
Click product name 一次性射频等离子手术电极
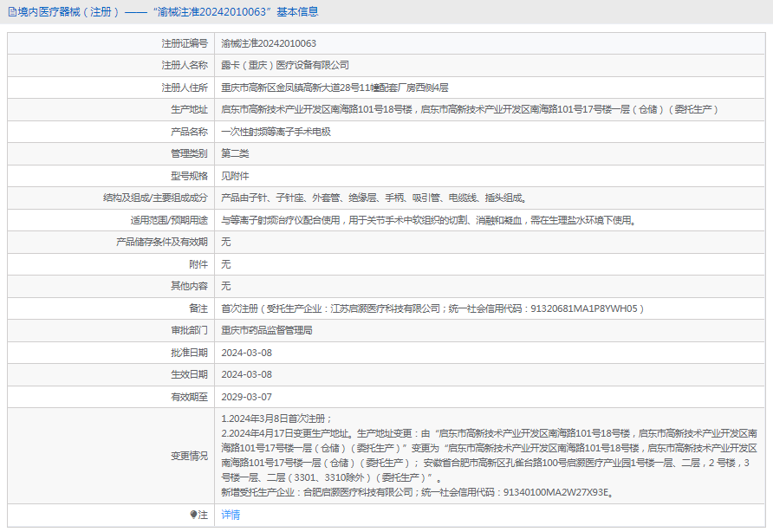click(x=276, y=132)
